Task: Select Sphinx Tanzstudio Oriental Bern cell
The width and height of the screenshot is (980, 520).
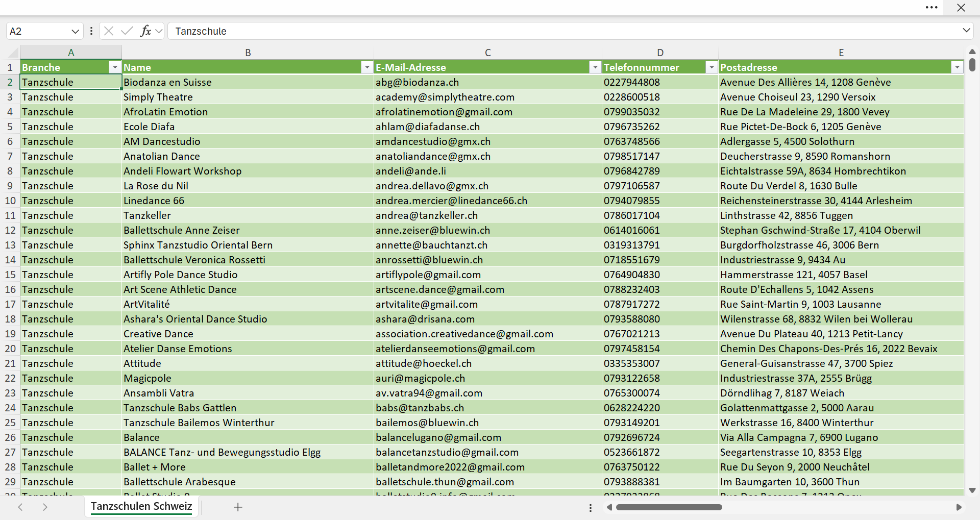Action: click(x=248, y=245)
